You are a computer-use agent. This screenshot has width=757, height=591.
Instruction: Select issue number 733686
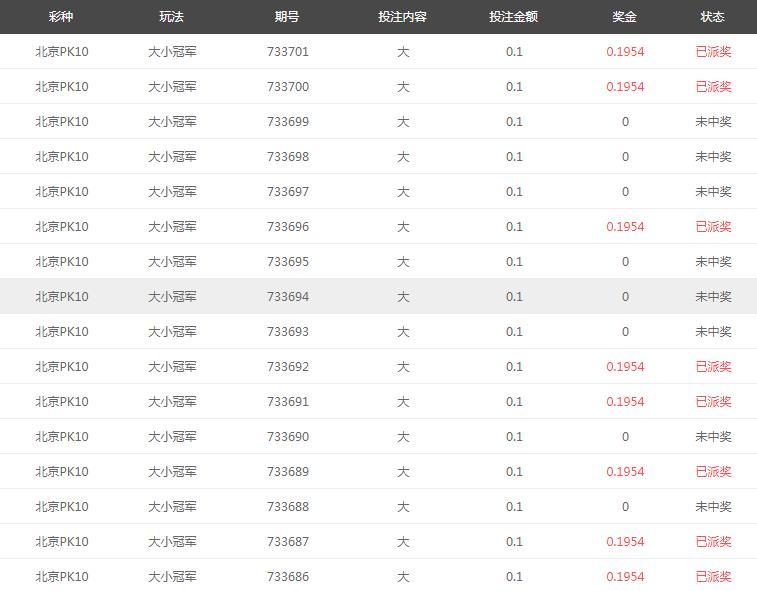point(288,577)
